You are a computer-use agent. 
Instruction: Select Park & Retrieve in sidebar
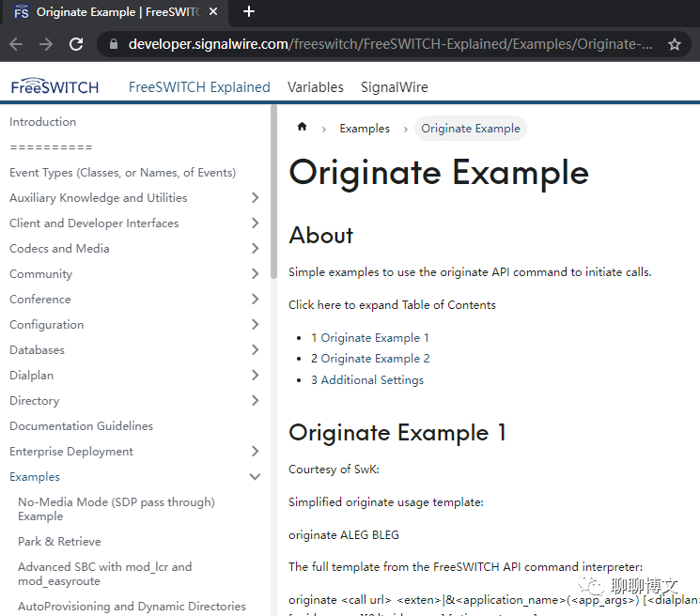point(59,542)
